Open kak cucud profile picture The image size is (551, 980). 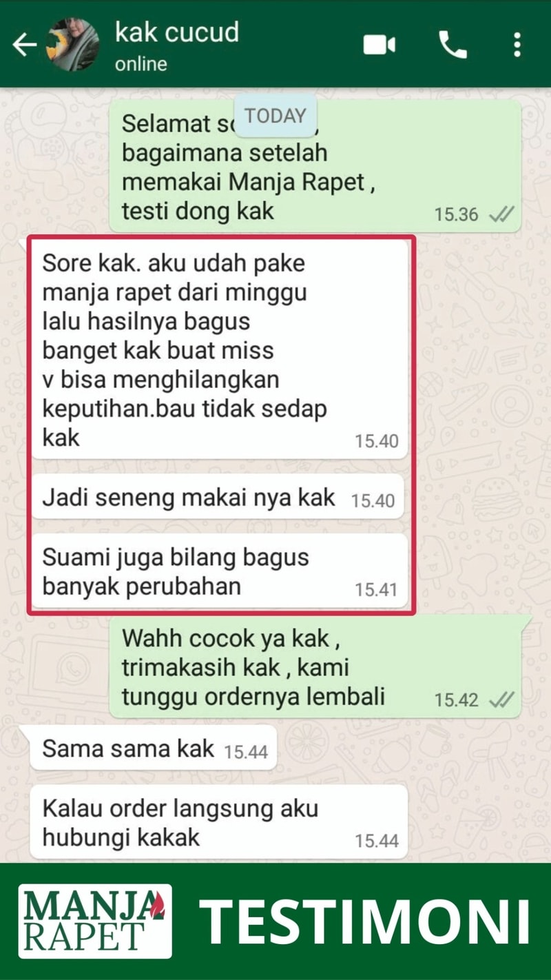tap(72, 45)
